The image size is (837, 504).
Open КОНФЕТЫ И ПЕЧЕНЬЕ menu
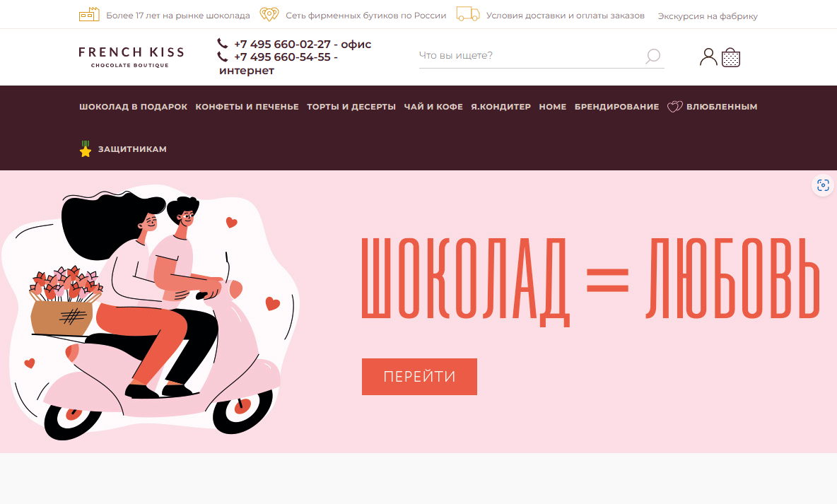(x=247, y=107)
